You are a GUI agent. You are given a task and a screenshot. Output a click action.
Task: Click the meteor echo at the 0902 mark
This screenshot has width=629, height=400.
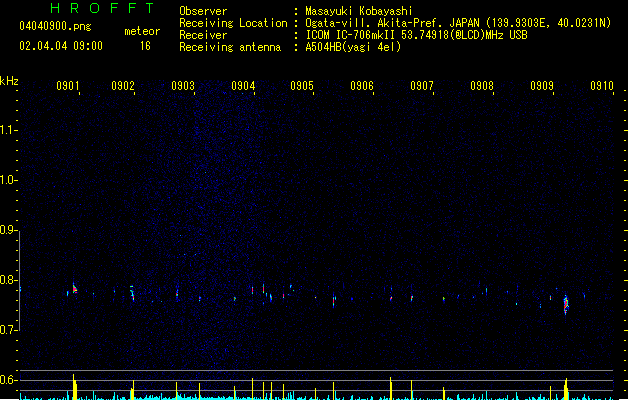(x=132, y=293)
